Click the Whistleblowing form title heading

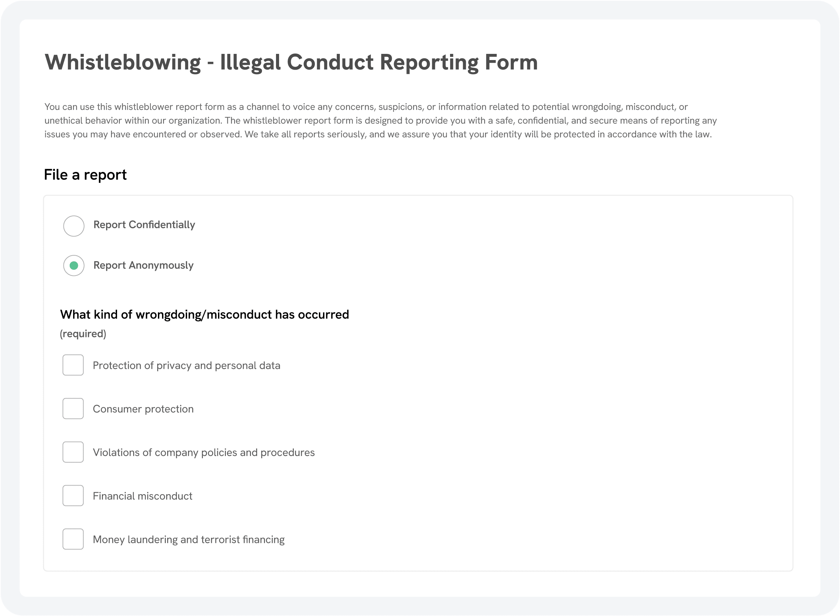coord(291,62)
